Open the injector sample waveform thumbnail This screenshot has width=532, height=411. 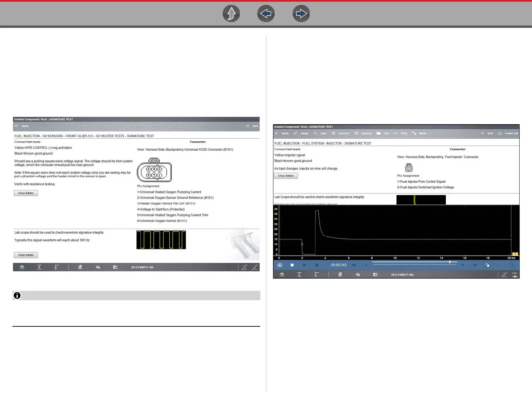[421, 200]
